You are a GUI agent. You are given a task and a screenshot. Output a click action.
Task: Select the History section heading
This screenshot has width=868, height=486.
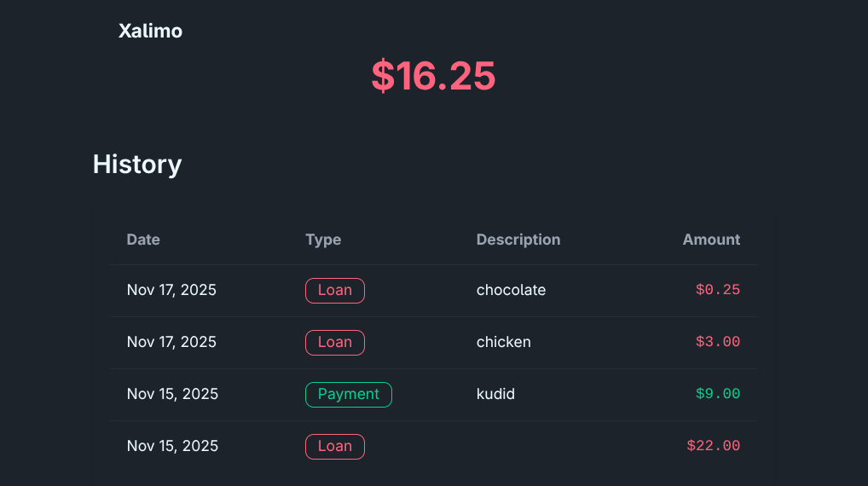pyautogui.click(x=137, y=164)
